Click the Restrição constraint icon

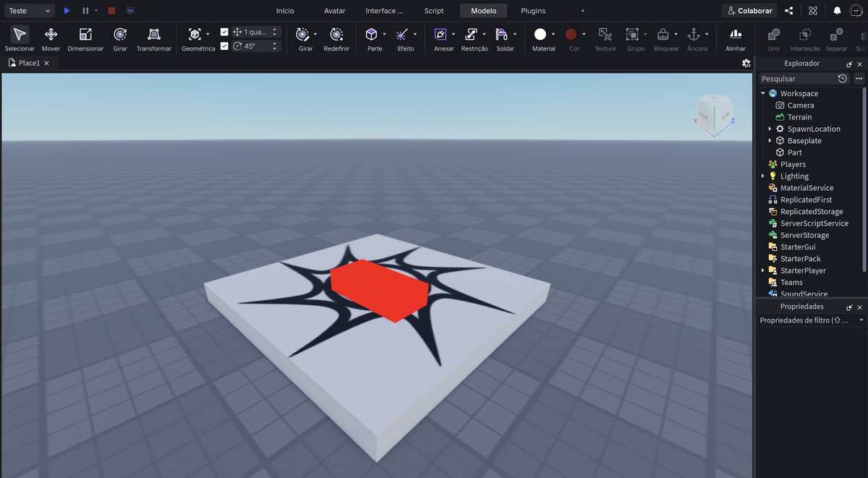tap(471, 34)
